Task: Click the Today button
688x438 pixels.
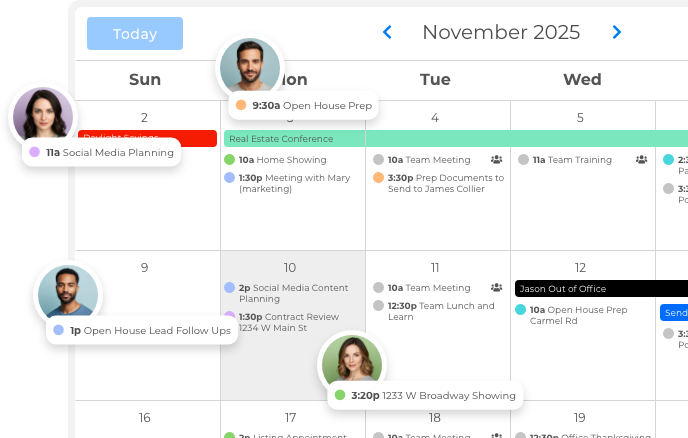Action: [135, 33]
